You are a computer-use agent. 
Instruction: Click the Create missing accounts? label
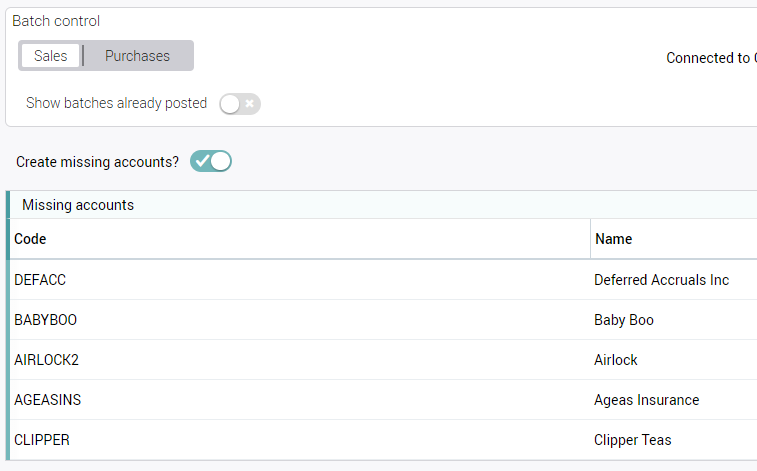coord(97,161)
